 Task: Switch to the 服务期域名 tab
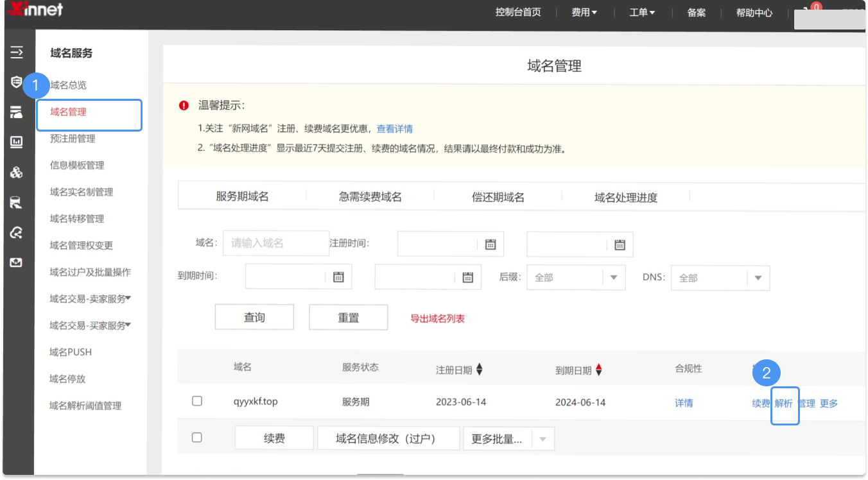click(x=242, y=197)
